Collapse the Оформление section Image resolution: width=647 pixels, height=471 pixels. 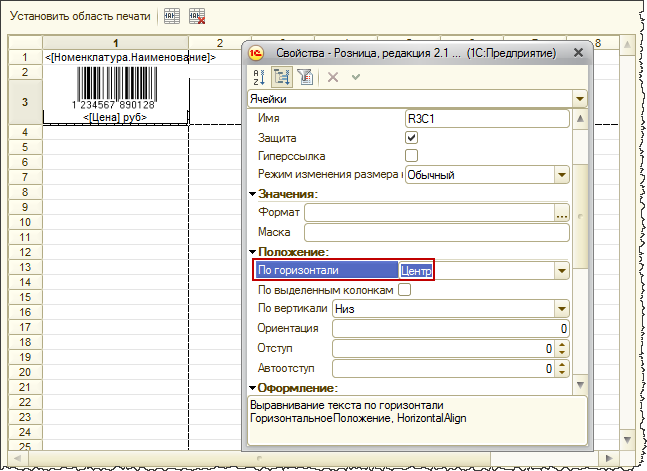coord(253,388)
